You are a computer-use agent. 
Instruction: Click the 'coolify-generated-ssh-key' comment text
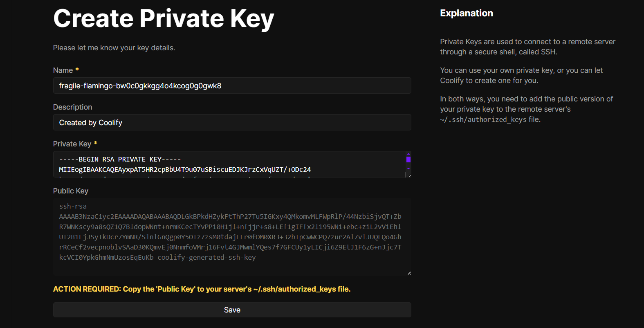pyautogui.click(x=206, y=258)
